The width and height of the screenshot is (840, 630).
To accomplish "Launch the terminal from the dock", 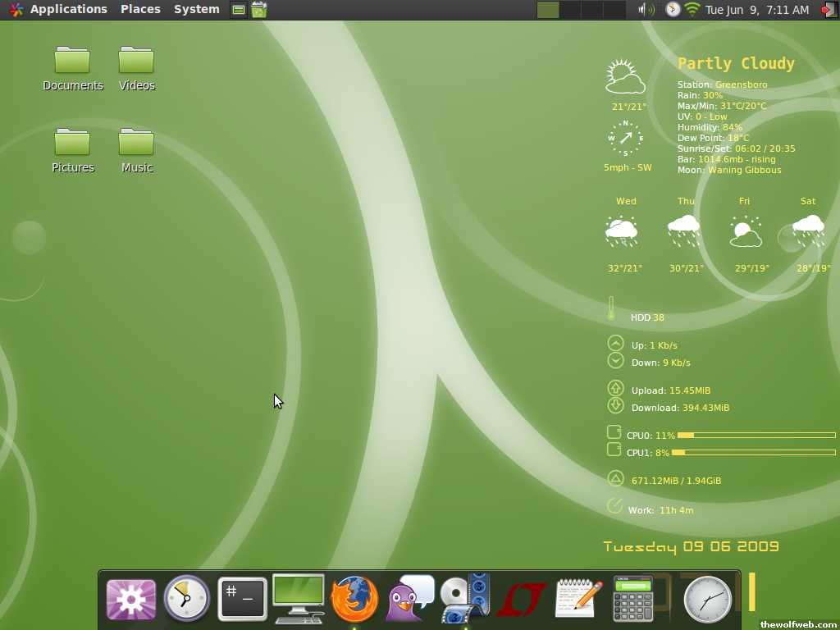I will coord(243,600).
